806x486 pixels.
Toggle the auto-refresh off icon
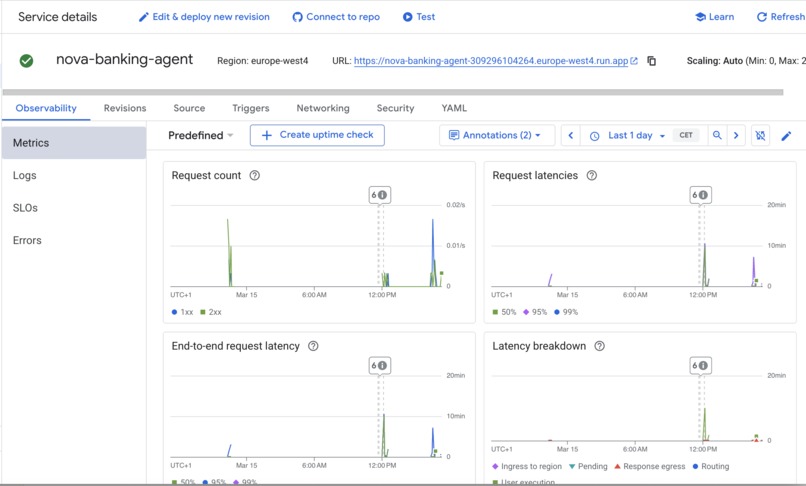[760, 135]
